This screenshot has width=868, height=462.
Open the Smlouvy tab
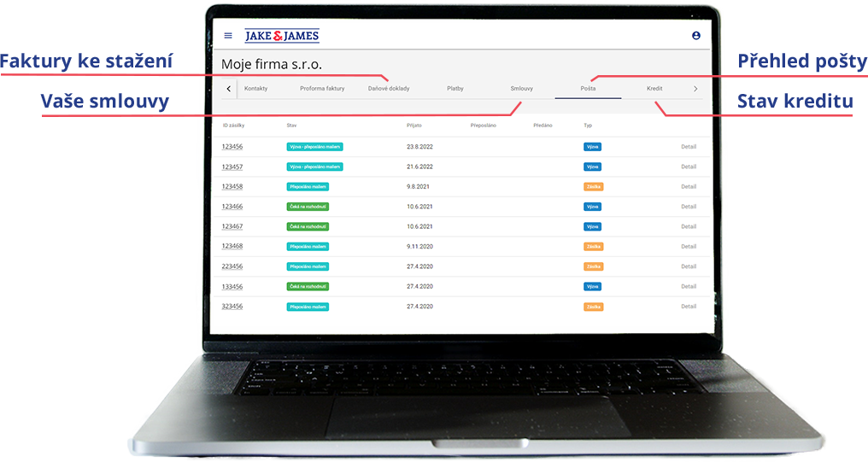(x=521, y=89)
